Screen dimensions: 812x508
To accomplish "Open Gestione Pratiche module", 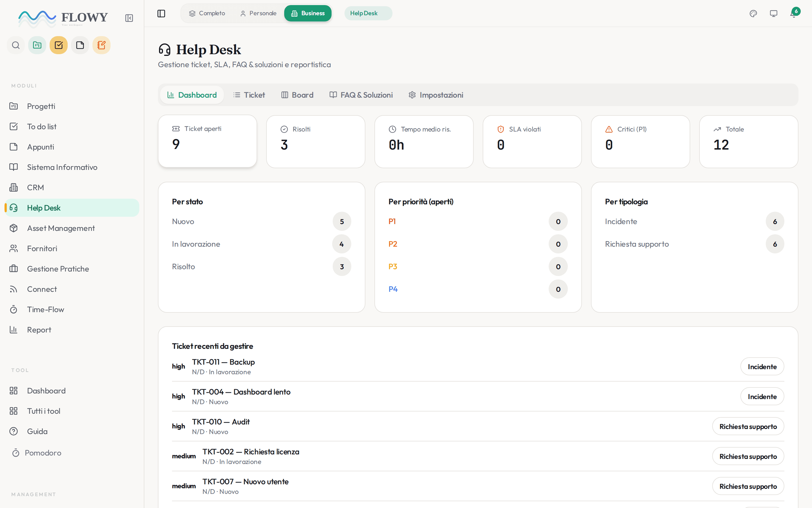I will click(x=72, y=269).
